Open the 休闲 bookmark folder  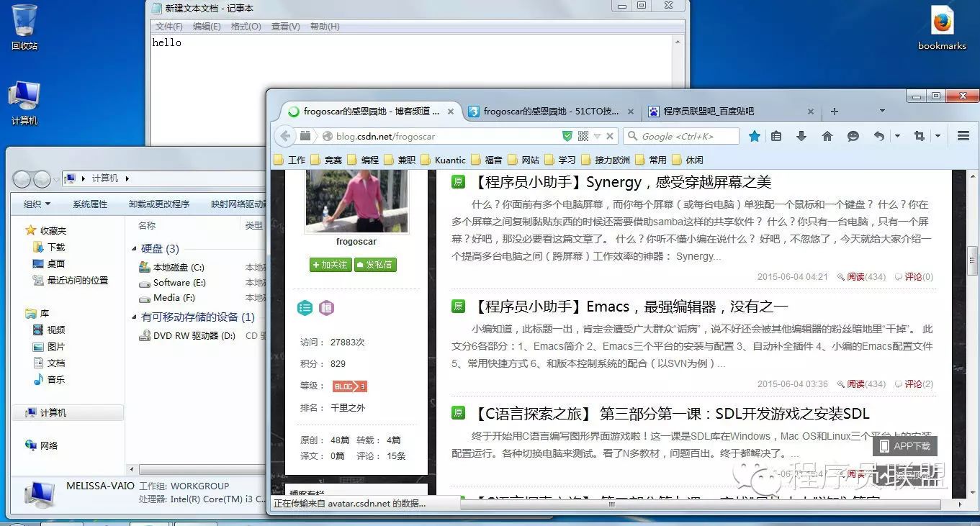pos(687,160)
